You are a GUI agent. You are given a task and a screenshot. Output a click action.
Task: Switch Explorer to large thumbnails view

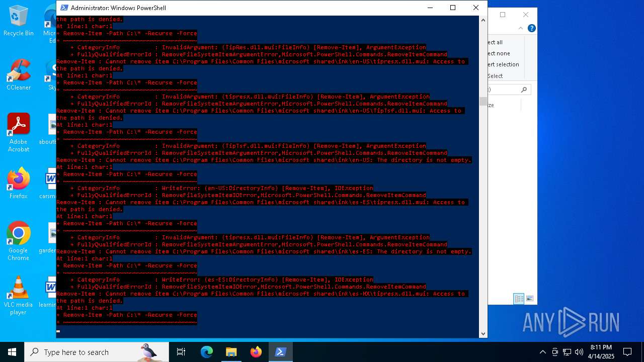click(529, 299)
